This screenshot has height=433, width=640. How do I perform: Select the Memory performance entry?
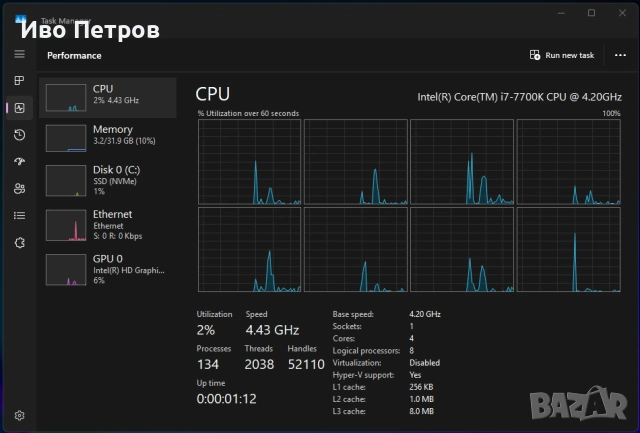click(108, 138)
